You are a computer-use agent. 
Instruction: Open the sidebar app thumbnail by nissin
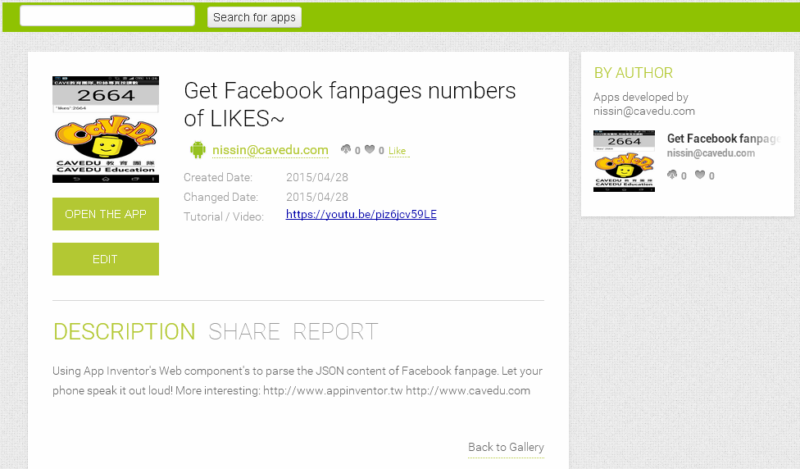624,161
